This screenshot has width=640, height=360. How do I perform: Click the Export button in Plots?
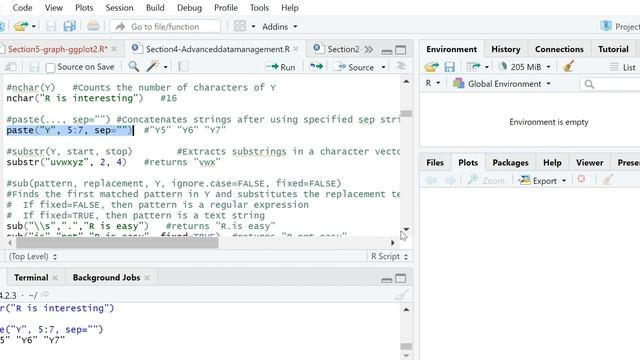click(542, 181)
